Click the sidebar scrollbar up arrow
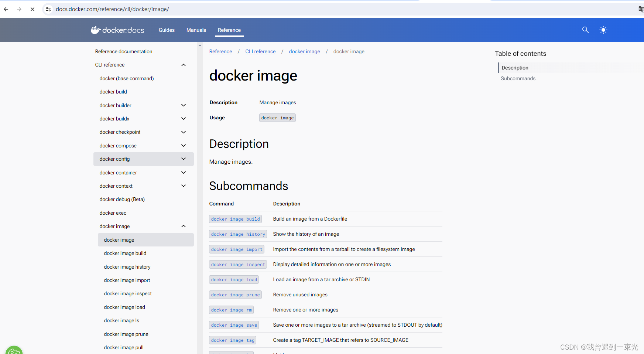The image size is (644, 354). click(x=200, y=45)
